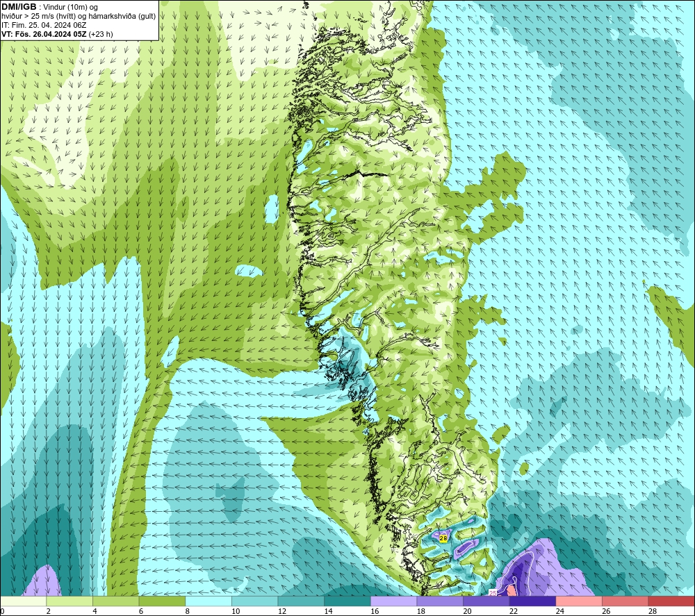Click the 20–22 m/s violet legend swatch
Viewport: 695px width, 616px height.
[486, 601]
